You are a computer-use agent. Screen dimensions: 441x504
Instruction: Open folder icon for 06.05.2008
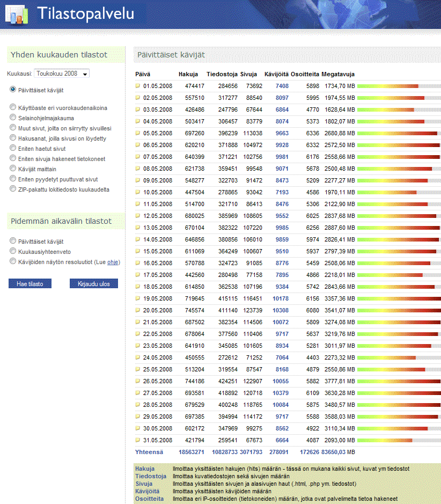(138, 145)
